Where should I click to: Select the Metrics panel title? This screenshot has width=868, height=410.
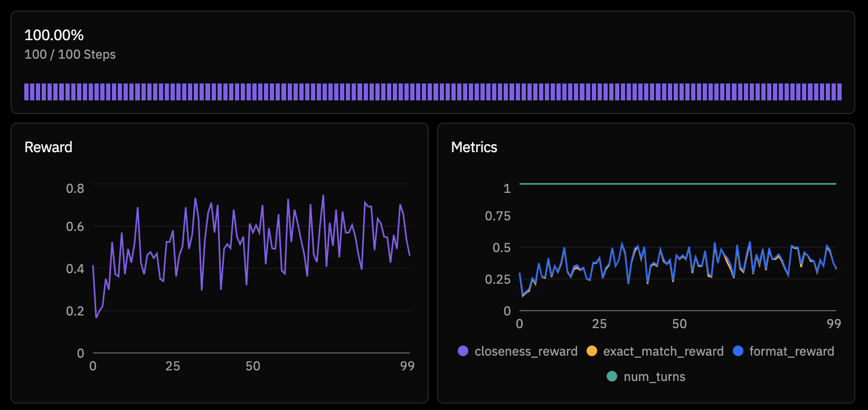point(474,147)
